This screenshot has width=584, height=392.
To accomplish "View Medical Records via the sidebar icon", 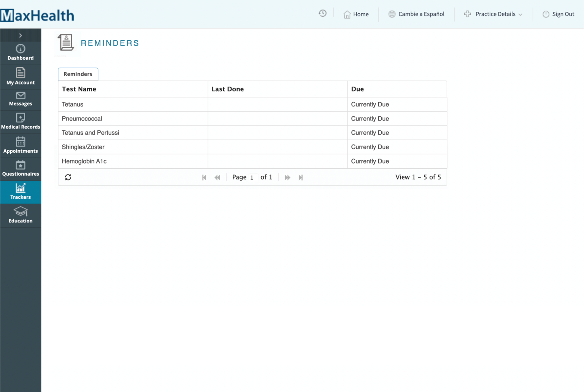I will [21, 121].
